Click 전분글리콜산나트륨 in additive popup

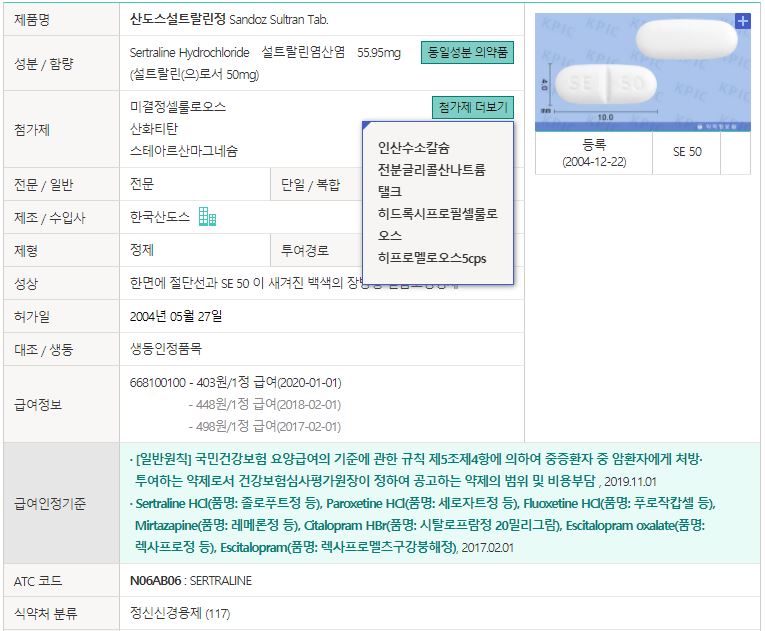[432, 169]
